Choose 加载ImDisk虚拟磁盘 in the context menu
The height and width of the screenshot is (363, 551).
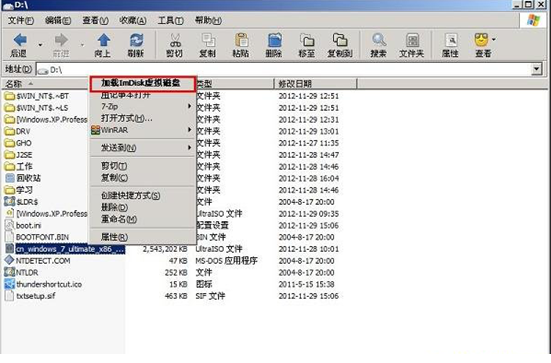pyautogui.click(x=143, y=83)
